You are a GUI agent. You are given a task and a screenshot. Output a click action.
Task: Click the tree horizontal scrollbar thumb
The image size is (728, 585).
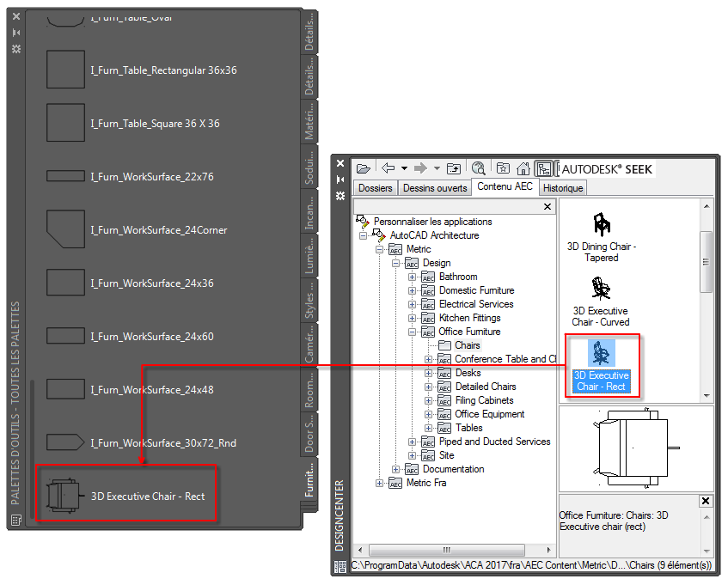pos(447,550)
